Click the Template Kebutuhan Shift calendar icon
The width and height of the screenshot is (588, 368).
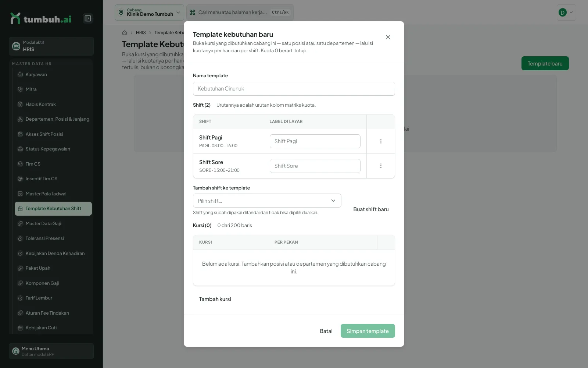point(20,209)
